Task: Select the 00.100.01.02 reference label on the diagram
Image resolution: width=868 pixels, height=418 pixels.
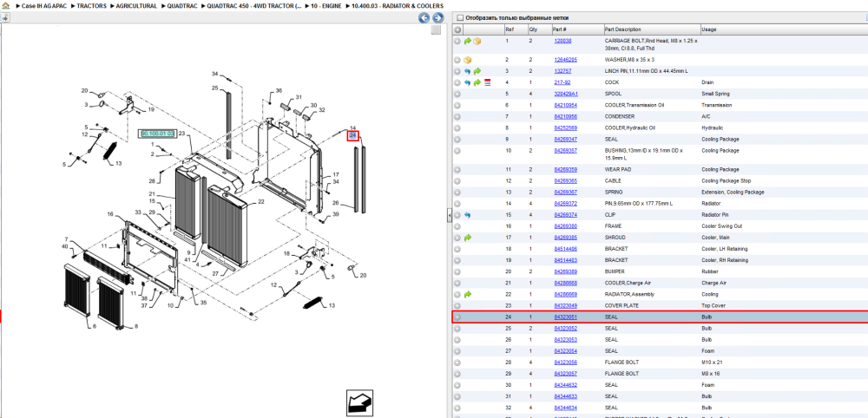Action: pos(157,134)
